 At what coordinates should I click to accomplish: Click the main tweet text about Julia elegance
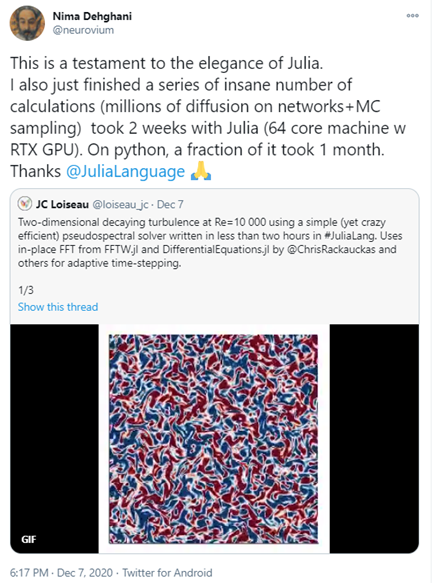[x=208, y=117]
